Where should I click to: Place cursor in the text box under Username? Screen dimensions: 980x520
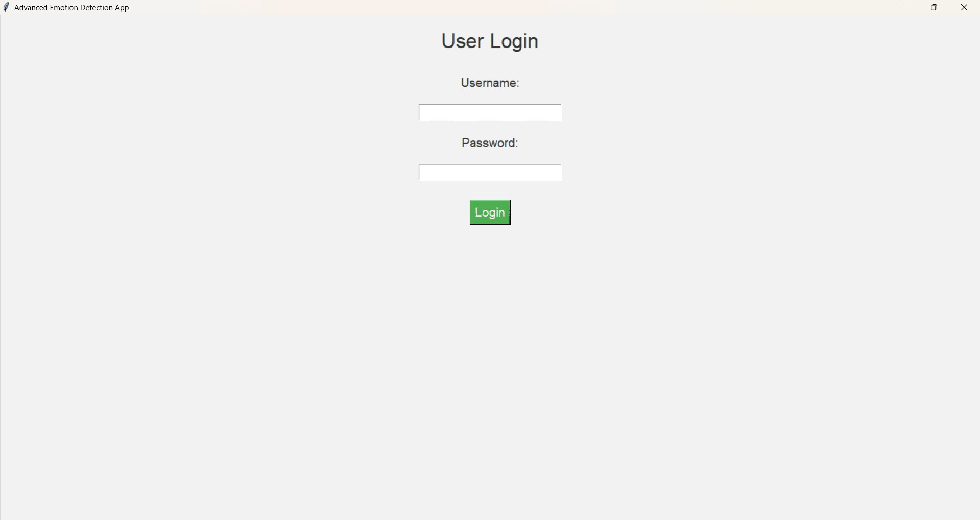490,112
